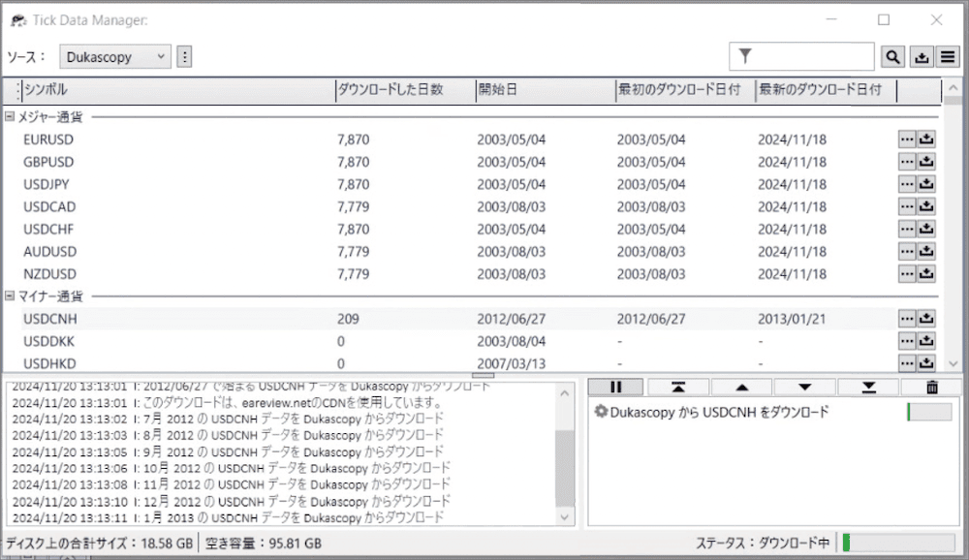
Task: Click the splitter handle above the log
Action: pos(483,375)
